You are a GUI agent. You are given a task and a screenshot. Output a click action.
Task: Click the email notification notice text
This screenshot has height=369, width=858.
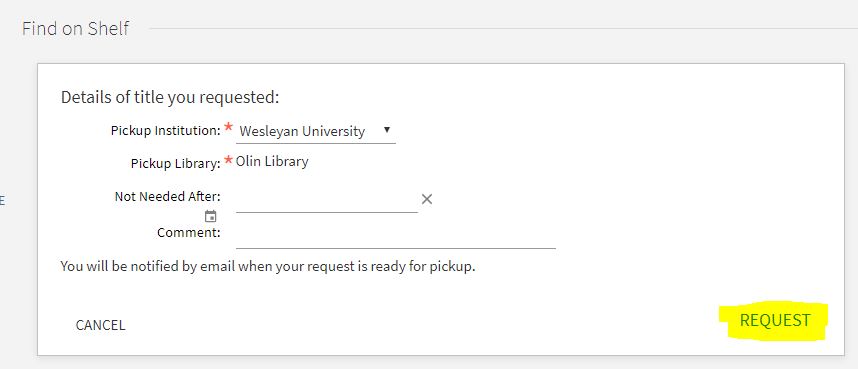(x=268, y=267)
